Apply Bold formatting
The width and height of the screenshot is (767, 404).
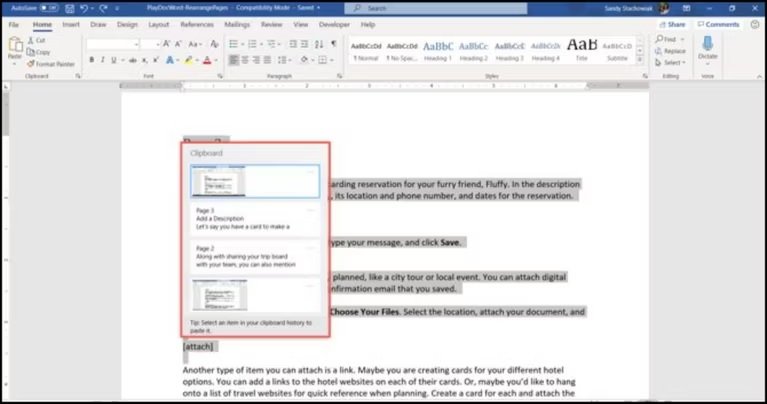click(x=91, y=60)
